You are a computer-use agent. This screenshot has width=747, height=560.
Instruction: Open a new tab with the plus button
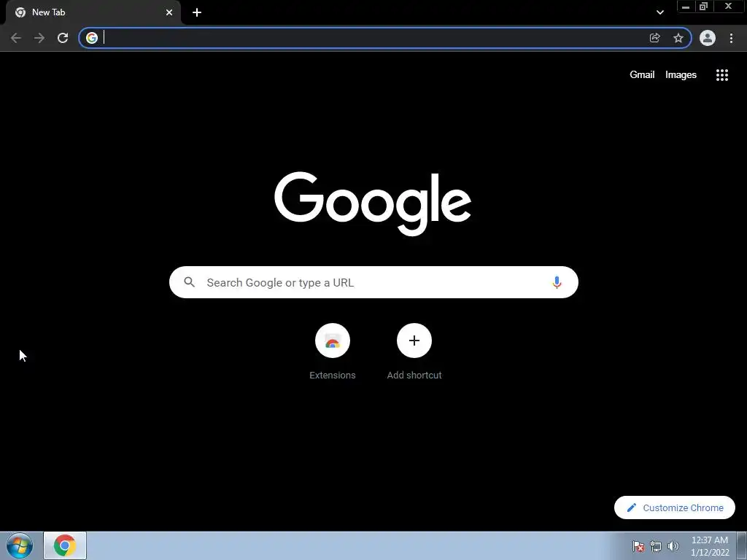click(197, 12)
